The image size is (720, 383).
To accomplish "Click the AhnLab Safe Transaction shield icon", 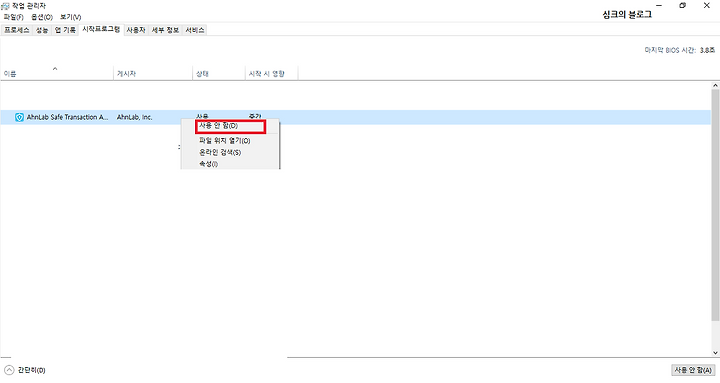I will pos(19,118).
